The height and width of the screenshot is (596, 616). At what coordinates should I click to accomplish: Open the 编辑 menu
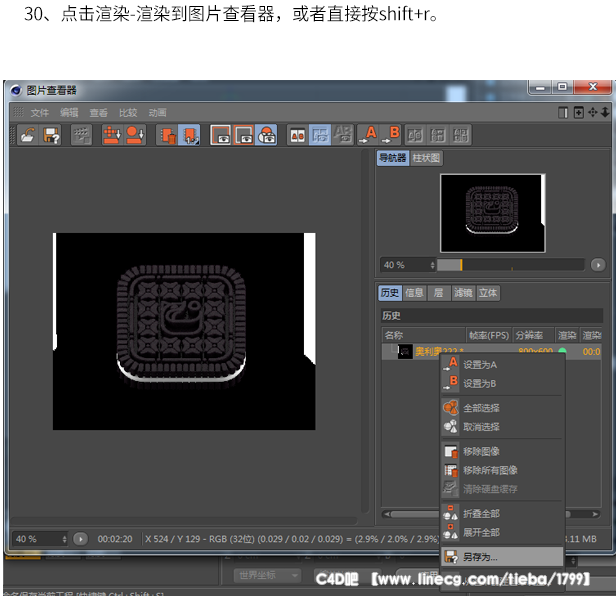(x=69, y=113)
